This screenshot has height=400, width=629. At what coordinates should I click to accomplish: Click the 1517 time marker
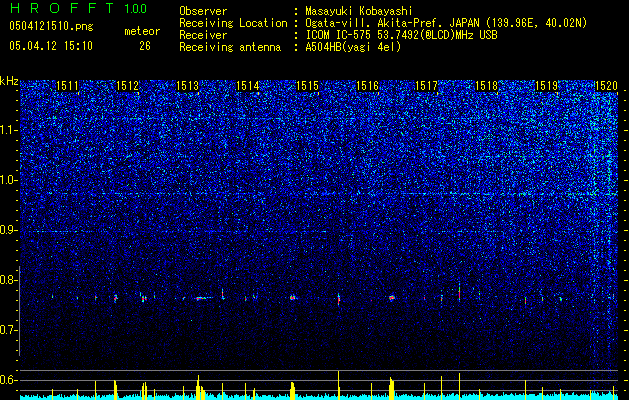pos(426,86)
